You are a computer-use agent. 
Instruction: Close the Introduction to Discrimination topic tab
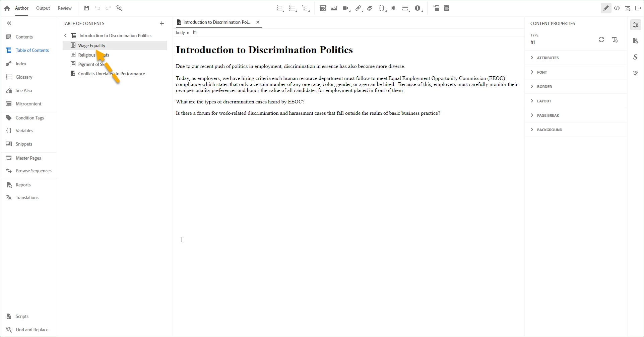pyautogui.click(x=258, y=22)
